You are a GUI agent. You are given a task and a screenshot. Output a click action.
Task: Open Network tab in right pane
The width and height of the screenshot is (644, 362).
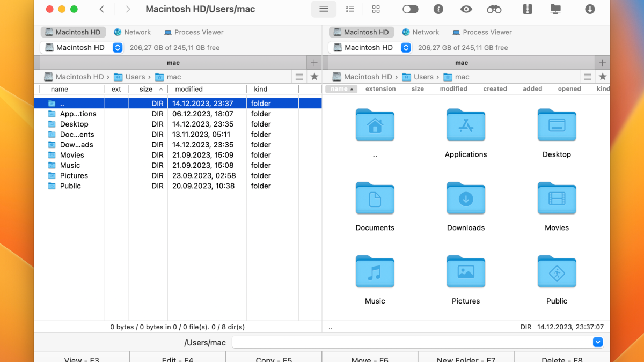(x=420, y=32)
